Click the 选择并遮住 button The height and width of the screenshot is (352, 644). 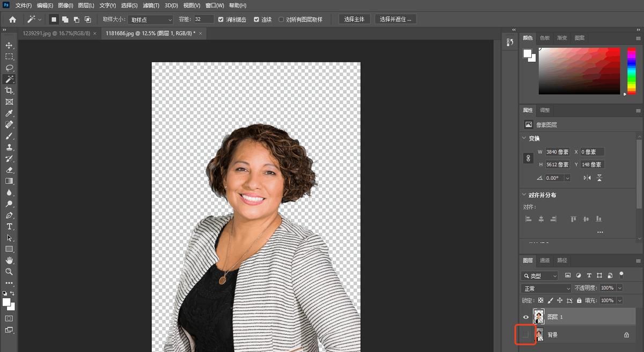tap(395, 19)
